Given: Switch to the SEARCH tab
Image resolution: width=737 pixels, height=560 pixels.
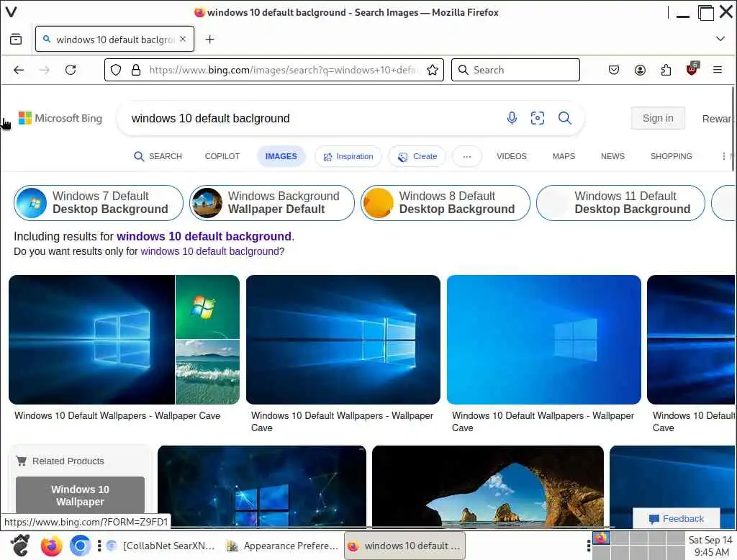Looking at the screenshot, I should (x=158, y=156).
